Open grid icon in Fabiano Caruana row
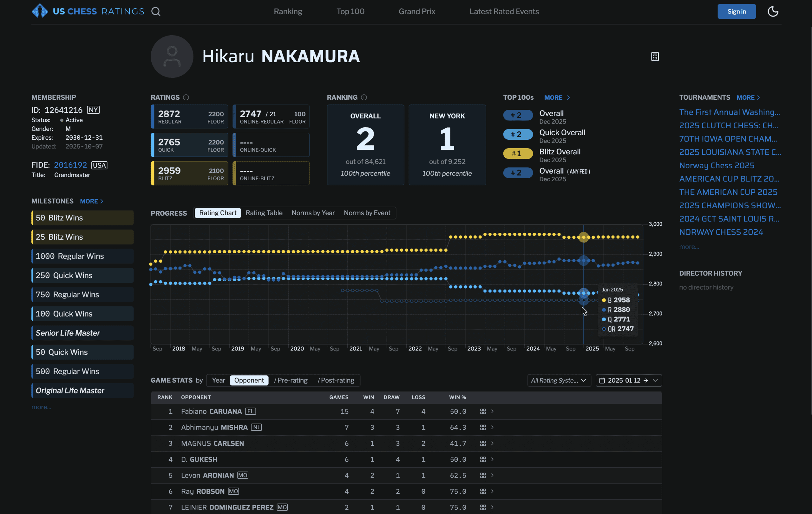Image resolution: width=812 pixels, height=514 pixels. coord(482,411)
